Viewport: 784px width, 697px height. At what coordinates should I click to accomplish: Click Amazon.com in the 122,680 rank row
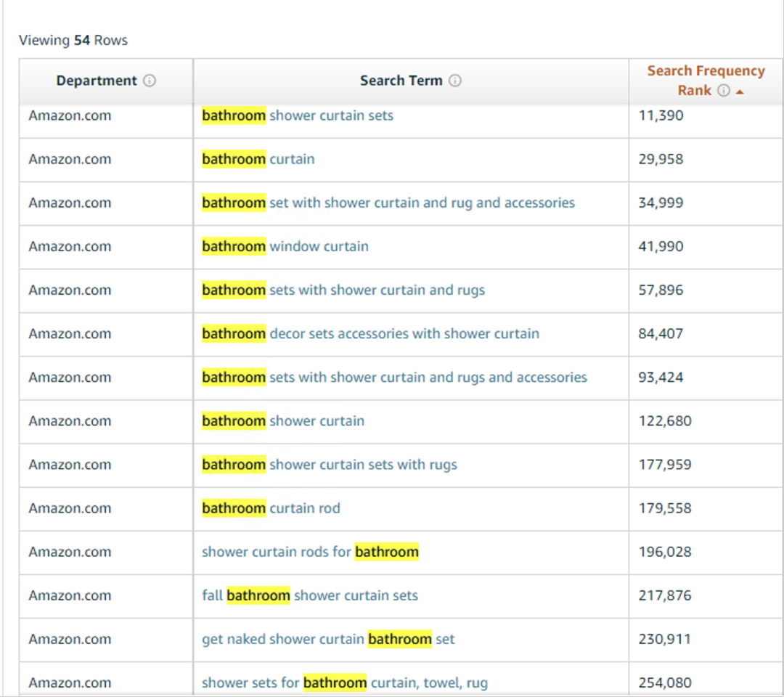[x=70, y=421]
